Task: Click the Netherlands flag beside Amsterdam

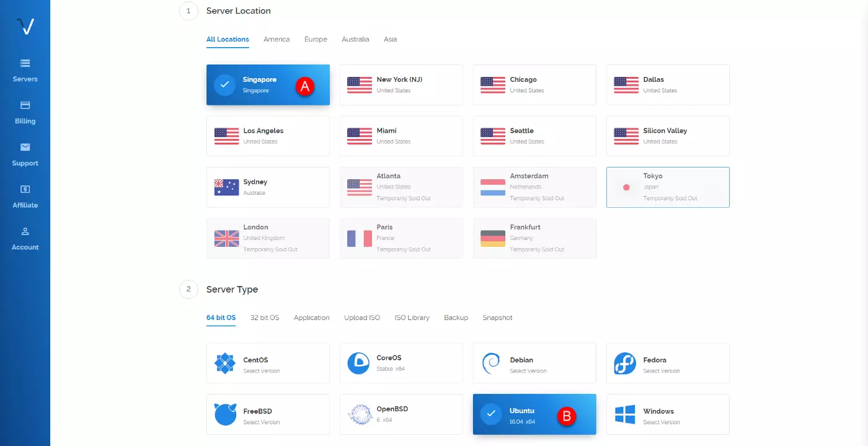Action: click(493, 187)
